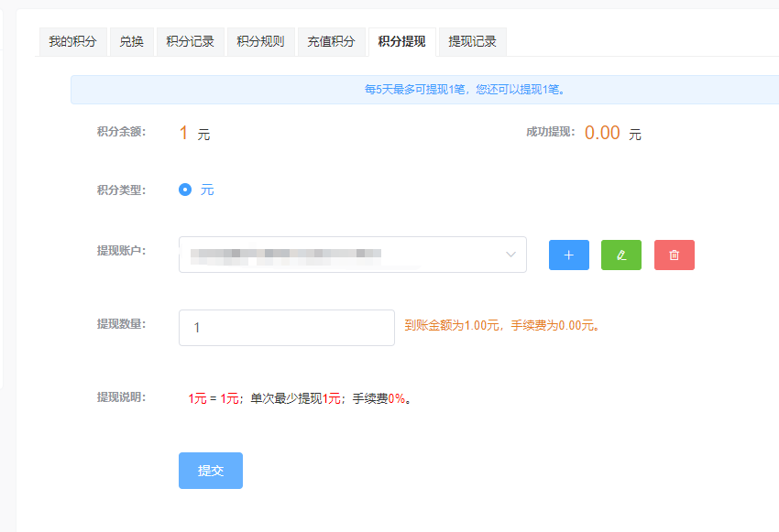Click the red trash delete account icon
779x532 pixels.
(x=674, y=255)
